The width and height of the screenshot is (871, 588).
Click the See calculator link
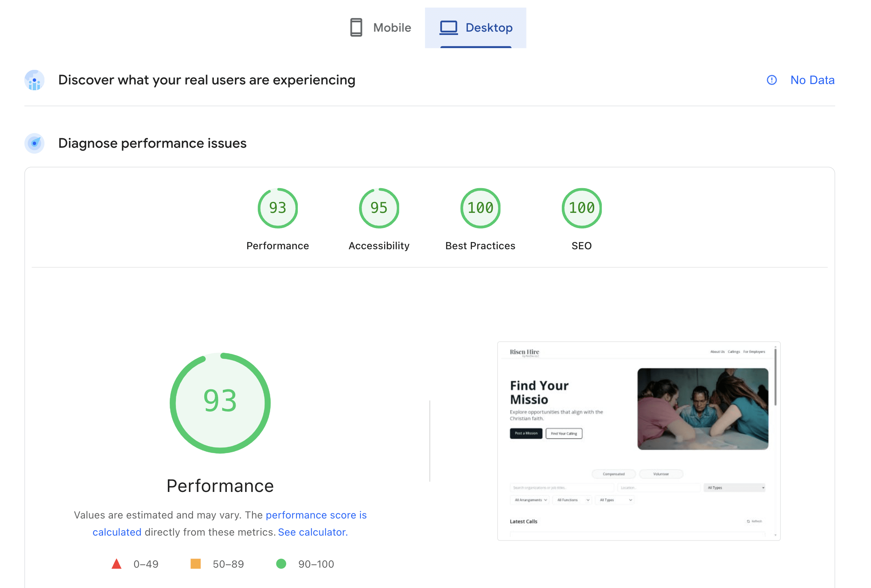(312, 532)
